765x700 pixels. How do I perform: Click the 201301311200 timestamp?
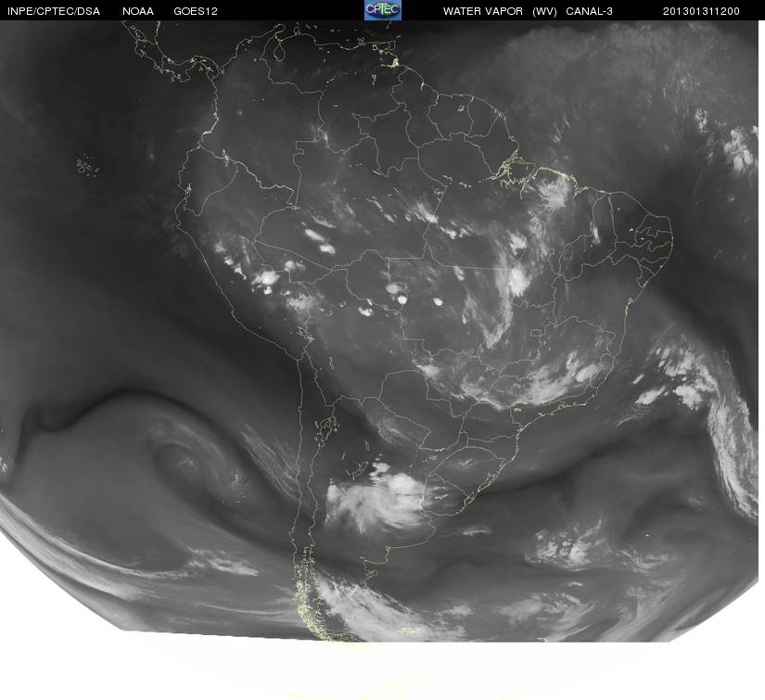[x=701, y=11]
